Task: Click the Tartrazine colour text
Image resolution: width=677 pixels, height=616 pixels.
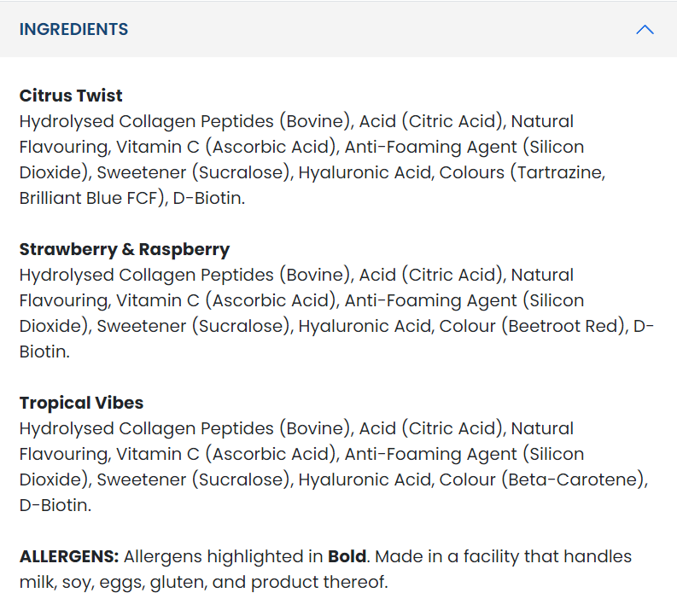Action: click(x=558, y=172)
